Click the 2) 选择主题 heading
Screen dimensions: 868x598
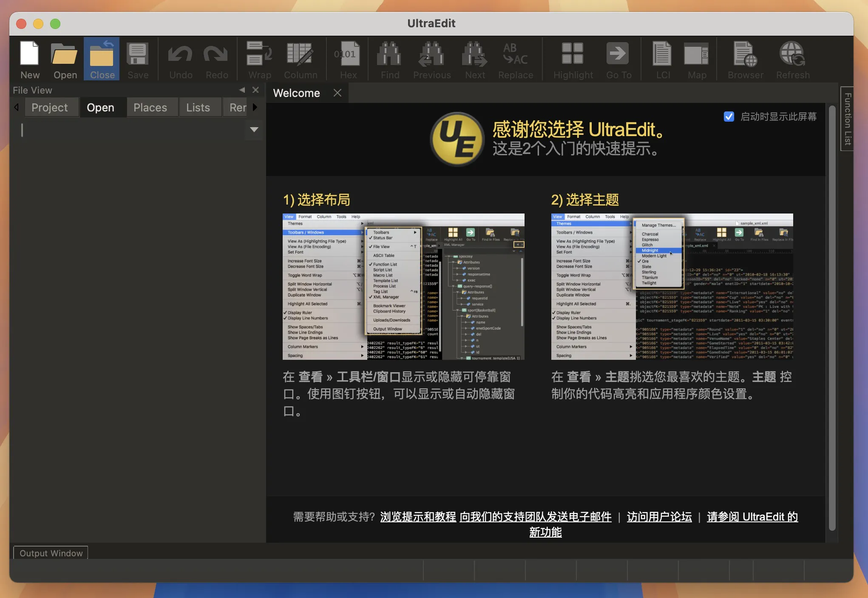pyautogui.click(x=585, y=199)
